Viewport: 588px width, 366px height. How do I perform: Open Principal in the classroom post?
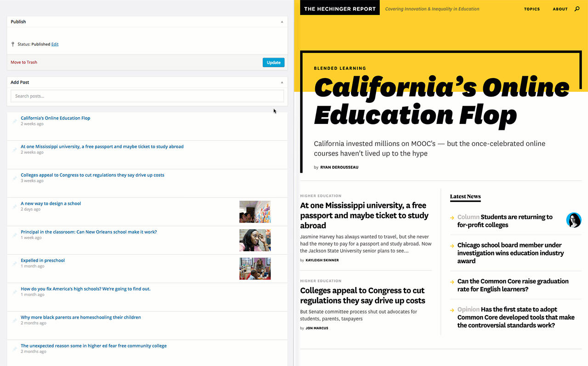click(x=89, y=232)
